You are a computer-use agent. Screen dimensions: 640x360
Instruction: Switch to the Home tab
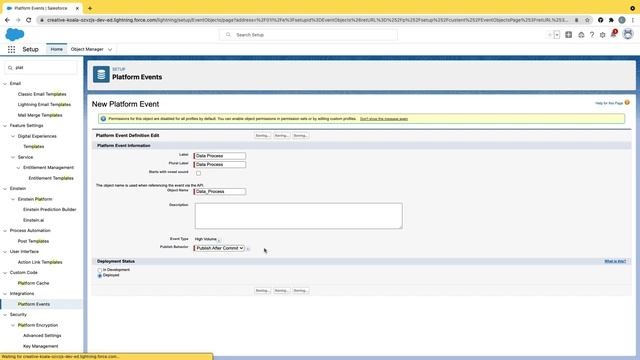56,49
